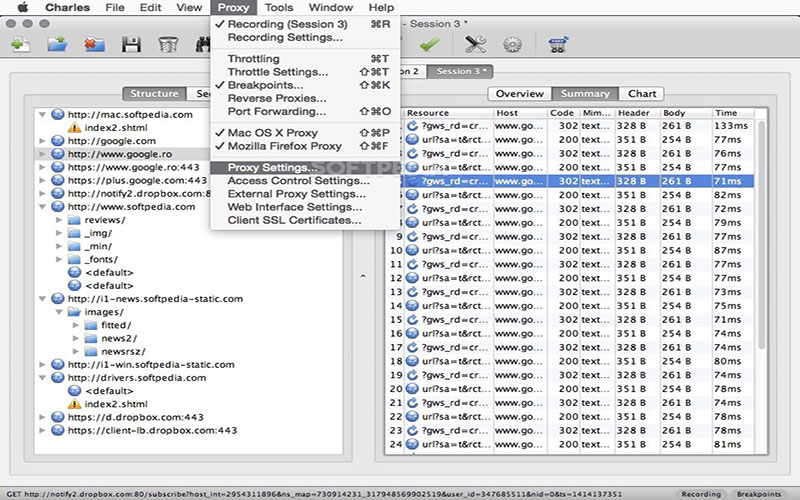The height and width of the screenshot is (500, 800).
Task: Click the summary table vertical scrollbar
Action: 761,235
